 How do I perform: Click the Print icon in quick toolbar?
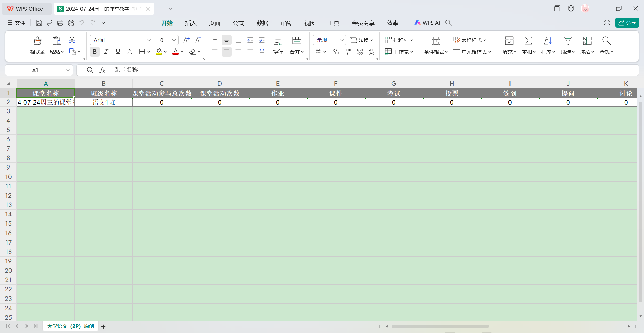[x=60, y=23]
